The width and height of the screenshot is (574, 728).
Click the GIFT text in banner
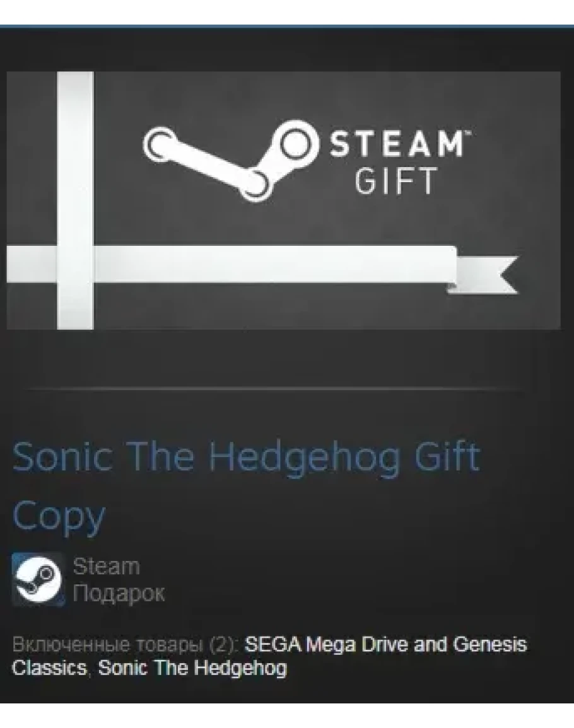[396, 180]
